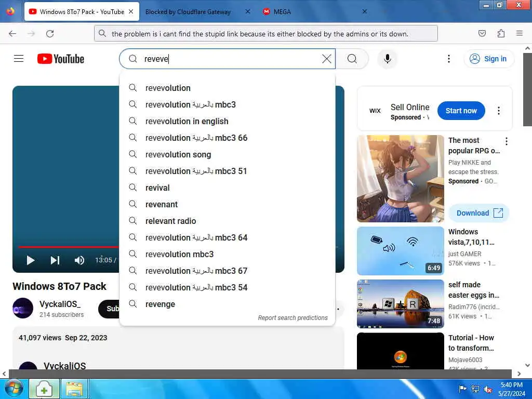The image size is (532, 399).
Task: Choose the 'revevolution song' suggestion
Action: (228, 154)
